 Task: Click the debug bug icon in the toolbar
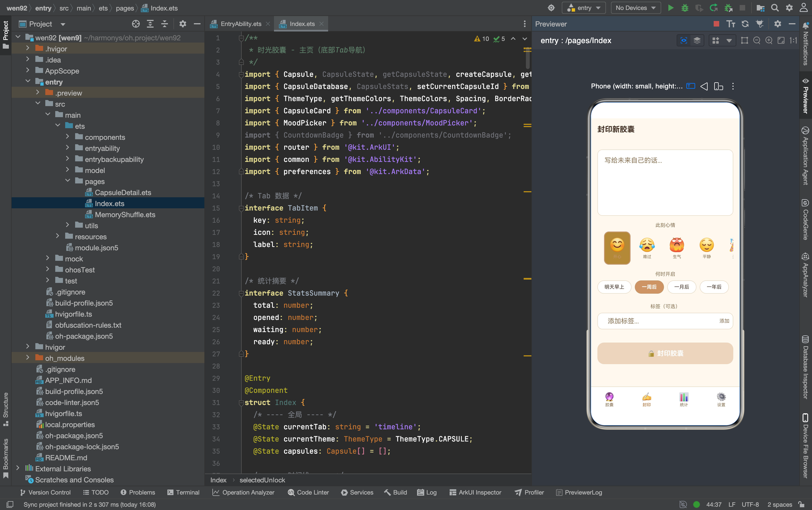(x=685, y=8)
